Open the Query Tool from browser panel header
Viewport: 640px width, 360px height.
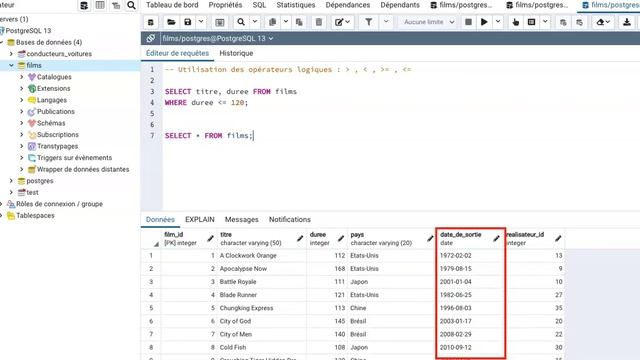click(84, 5)
